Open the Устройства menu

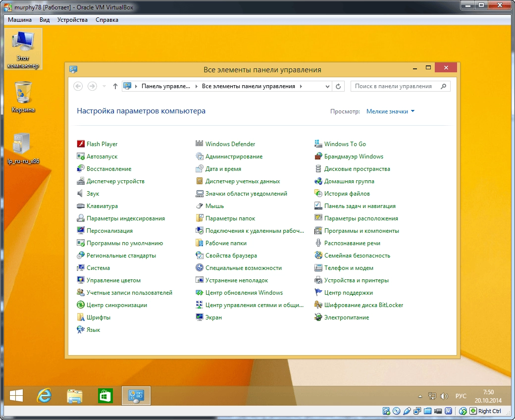coord(72,20)
